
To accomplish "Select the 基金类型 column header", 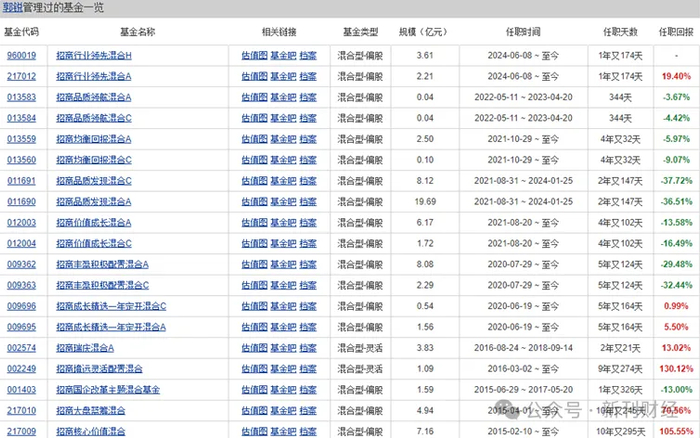I will tap(360, 32).
